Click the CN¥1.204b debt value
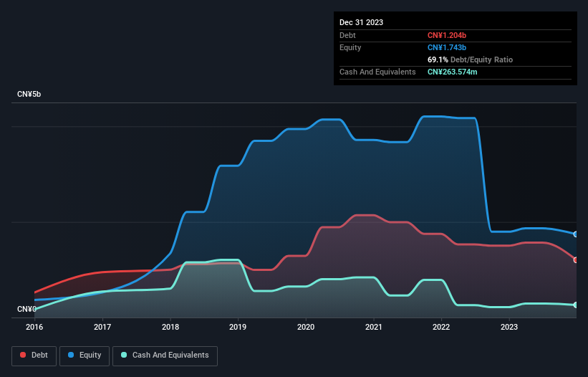Viewport: 588px width, 377px height. 447,35
